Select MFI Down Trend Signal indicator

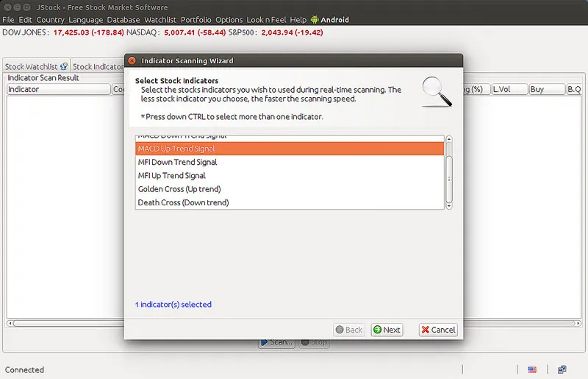pos(290,162)
